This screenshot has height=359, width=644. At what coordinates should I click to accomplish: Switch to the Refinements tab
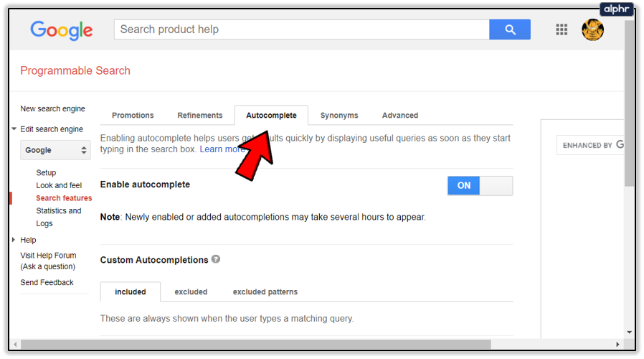pyautogui.click(x=200, y=115)
